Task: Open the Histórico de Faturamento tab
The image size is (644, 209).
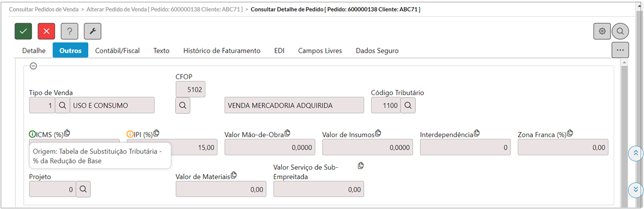Action: pos(222,50)
